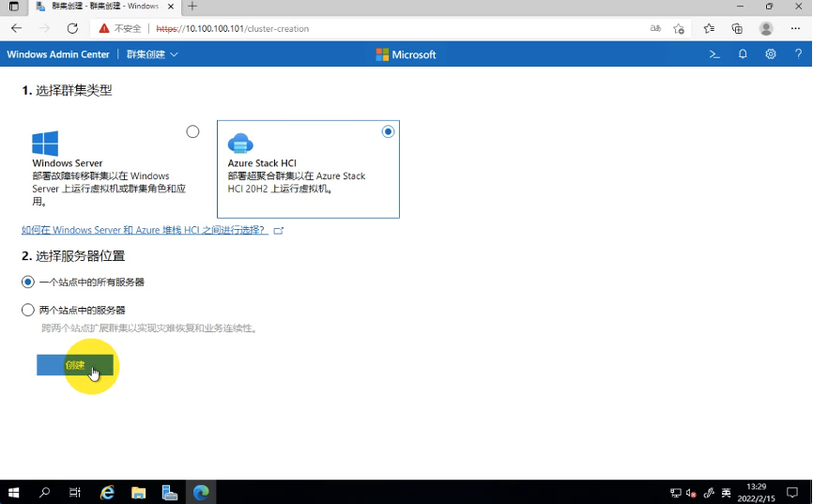Screen dimensions: 813x504
Task: Open the Action Center notification icon
Action: point(792,493)
